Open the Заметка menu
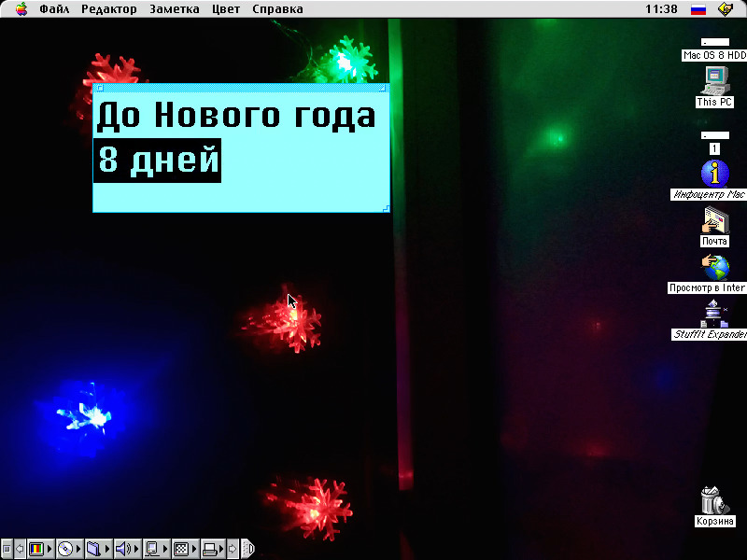 pyautogui.click(x=175, y=8)
